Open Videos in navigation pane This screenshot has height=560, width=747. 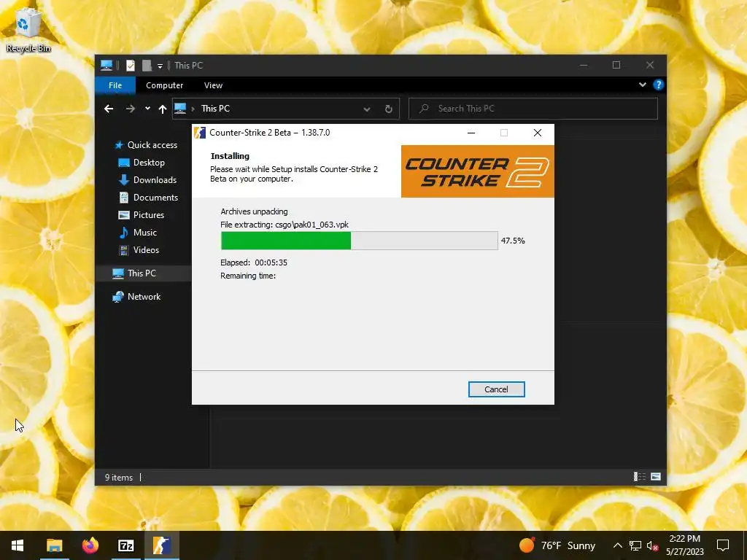click(x=139, y=250)
